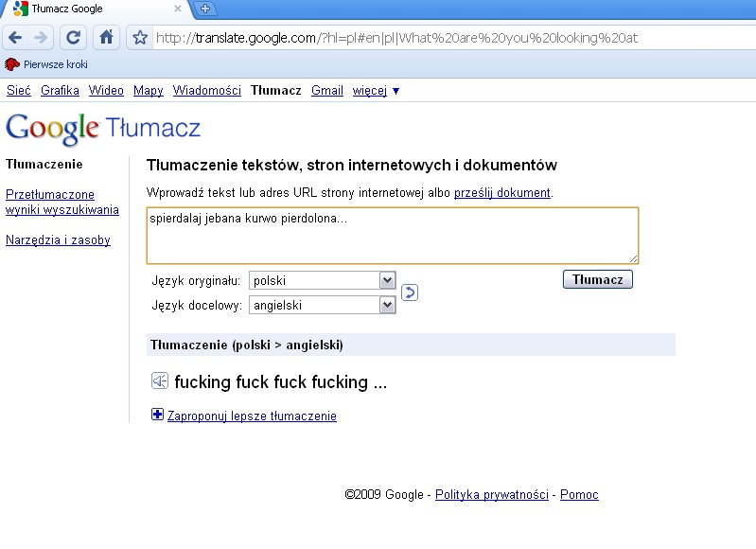This screenshot has height=549, width=756.
Task: Open Wideo in the top navigation
Action: (106, 91)
